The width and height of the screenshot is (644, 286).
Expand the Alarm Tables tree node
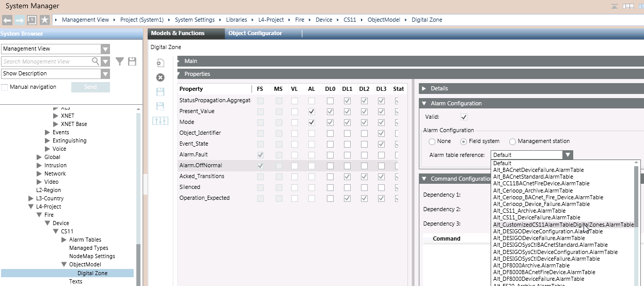(x=64, y=240)
